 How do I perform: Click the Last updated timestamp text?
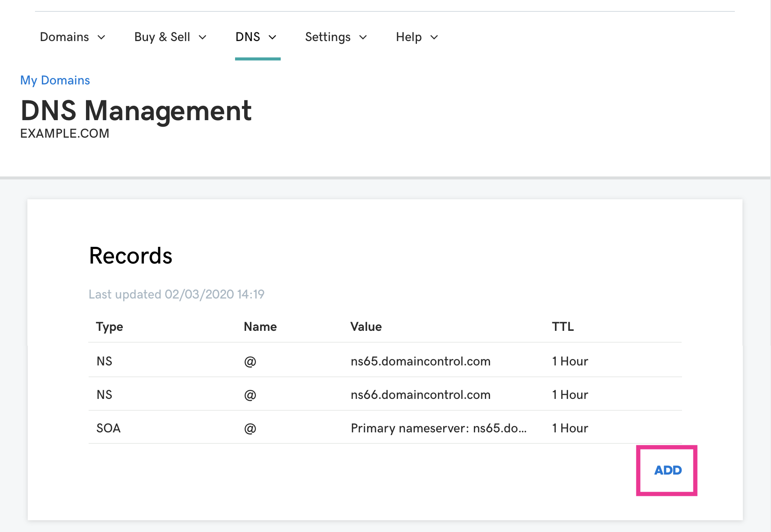point(176,294)
